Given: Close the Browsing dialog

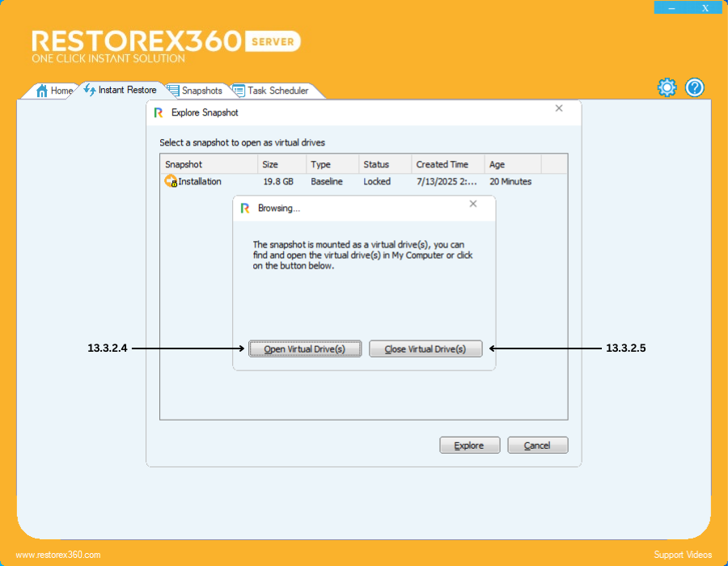Looking at the screenshot, I should pos(473,204).
